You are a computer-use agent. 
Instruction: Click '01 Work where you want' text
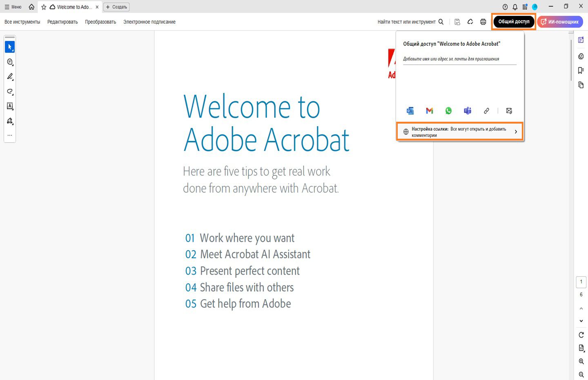tap(240, 238)
